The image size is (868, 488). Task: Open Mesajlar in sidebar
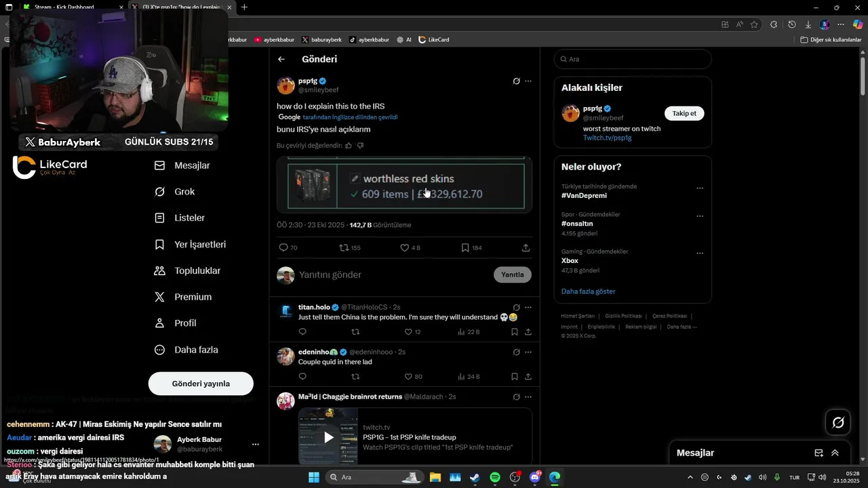[182, 165]
